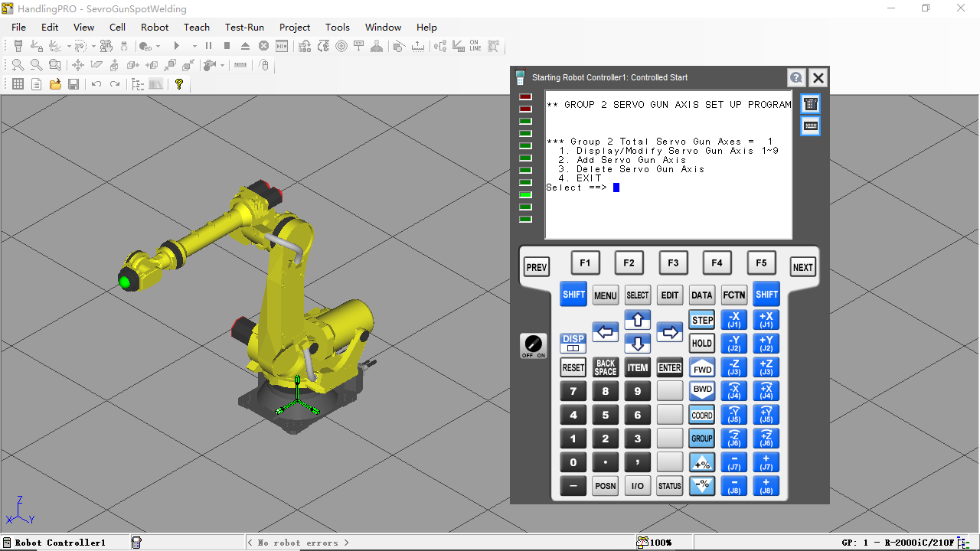Save the cell with the floppy icon

[x=73, y=84]
